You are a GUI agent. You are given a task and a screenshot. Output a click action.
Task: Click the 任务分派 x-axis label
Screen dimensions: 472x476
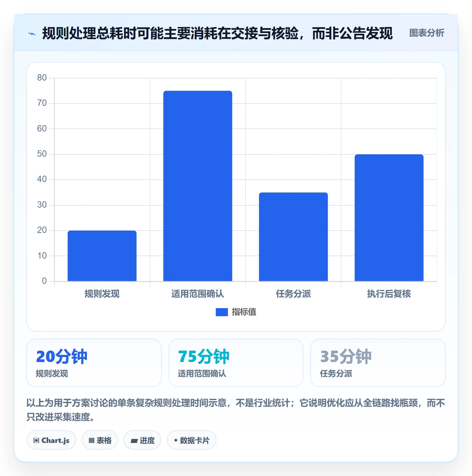293,294
